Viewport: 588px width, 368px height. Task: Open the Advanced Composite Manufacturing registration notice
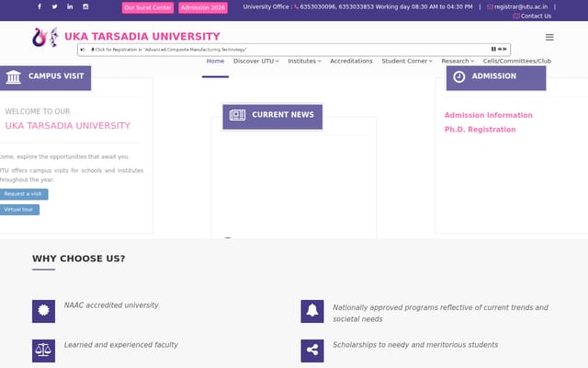(x=171, y=50)
